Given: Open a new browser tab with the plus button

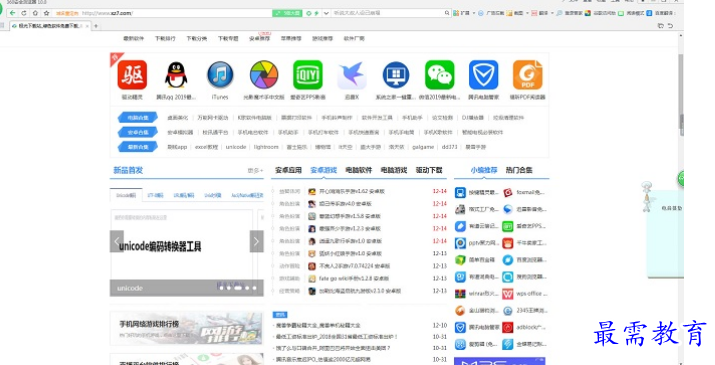Looking at the screenshot, I should tap(96, 26).
